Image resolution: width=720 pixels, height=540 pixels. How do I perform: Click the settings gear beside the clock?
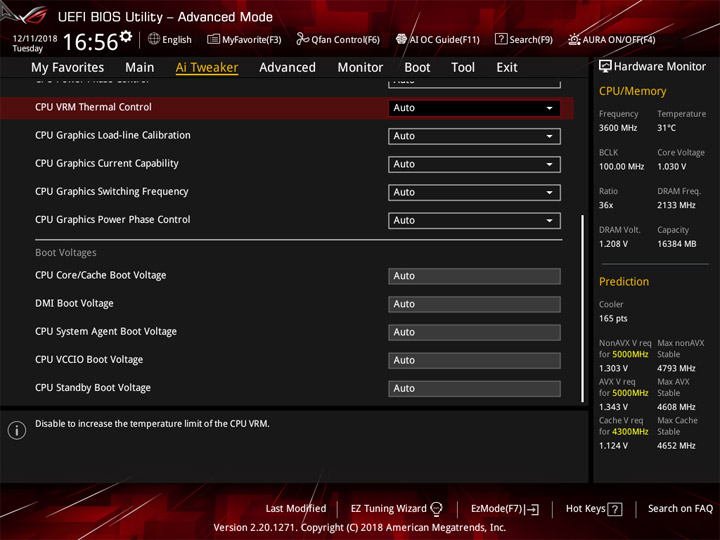click(125, 36)
